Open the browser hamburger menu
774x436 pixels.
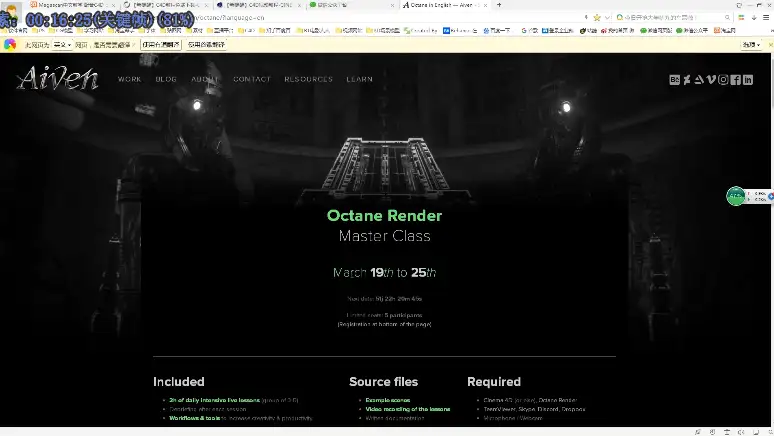[766, 17]
